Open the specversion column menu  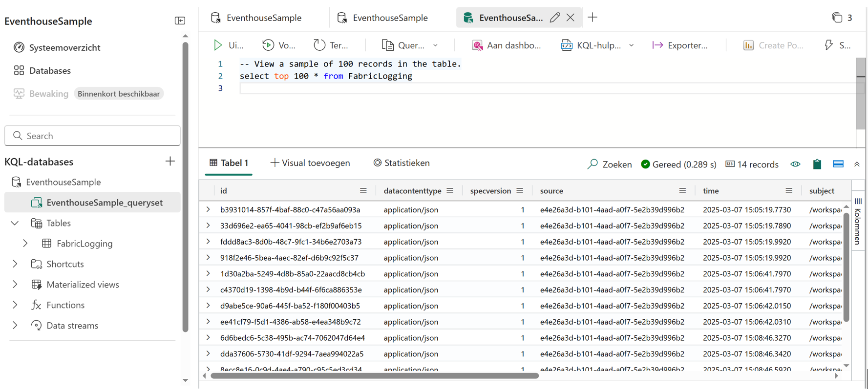pos(520,191)
